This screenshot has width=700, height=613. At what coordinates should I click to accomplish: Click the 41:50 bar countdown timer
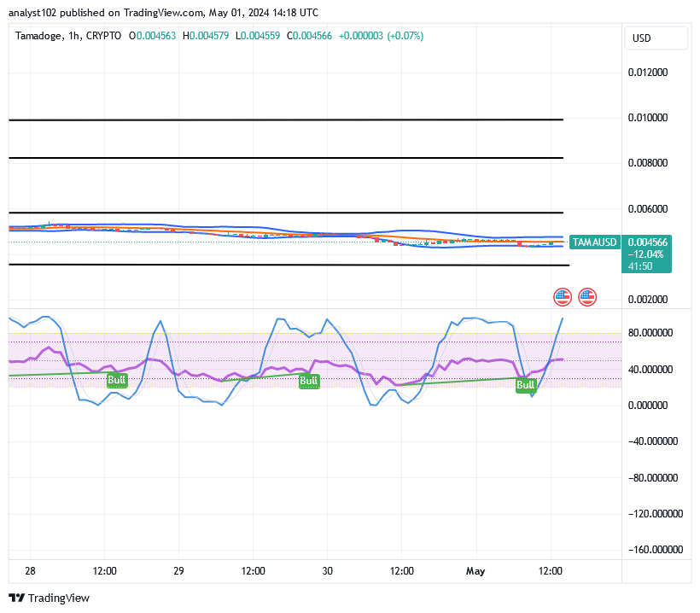click(x=640, y=266)
